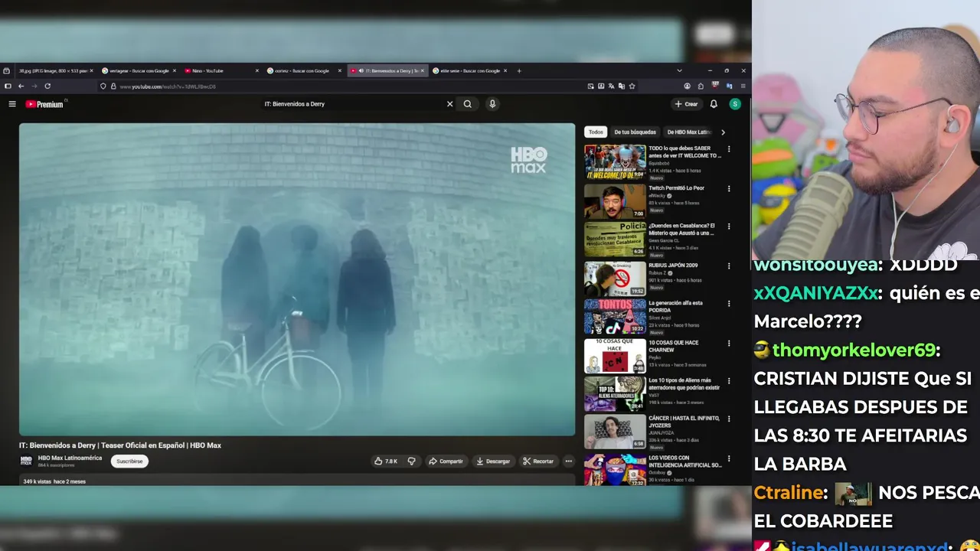Like the video with thumbs up
Viewport: 980px width, 551px height.
coord(385,461)
